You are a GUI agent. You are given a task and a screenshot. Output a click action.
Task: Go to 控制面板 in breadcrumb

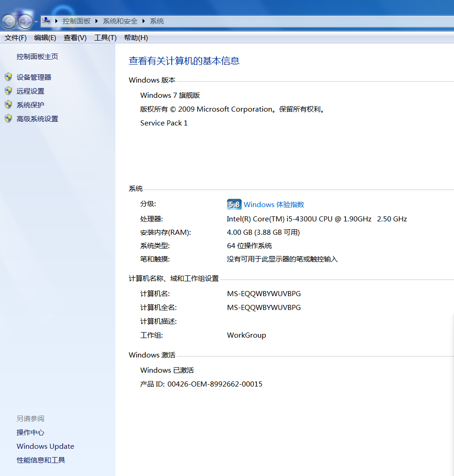pos(77,21)
